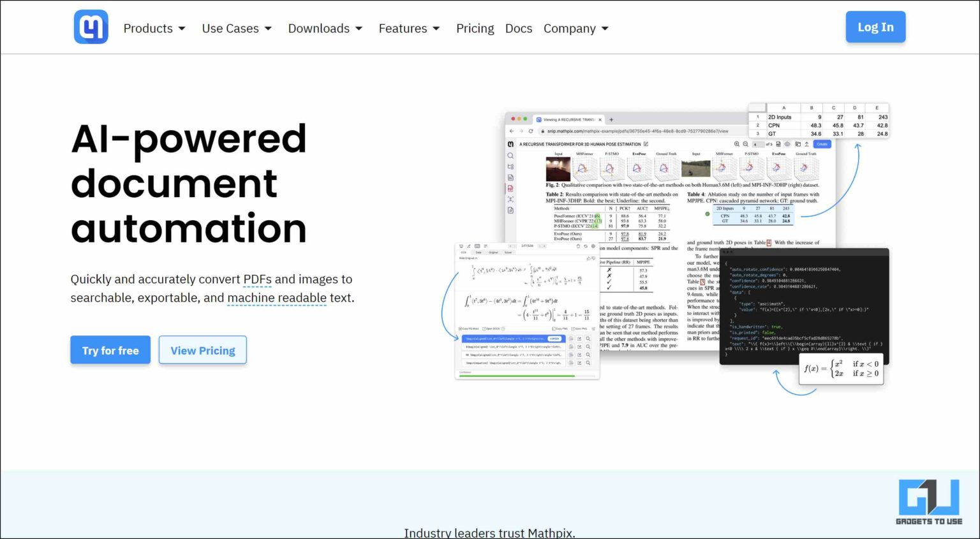This screenshot has width=980, height=539.
Task: Toggle the thumbs up feedback icon
Action: [x=589, y=257]
